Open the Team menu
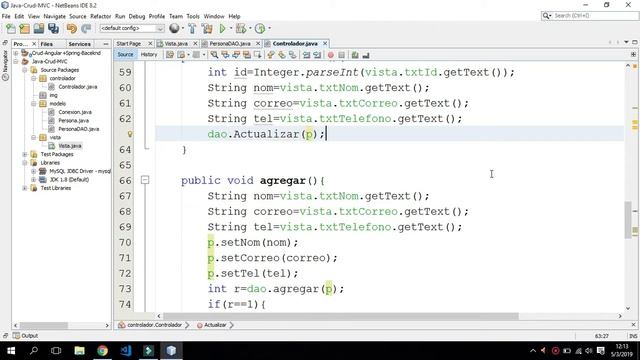Viewport: 640px width, 360px height. point(176,16)
